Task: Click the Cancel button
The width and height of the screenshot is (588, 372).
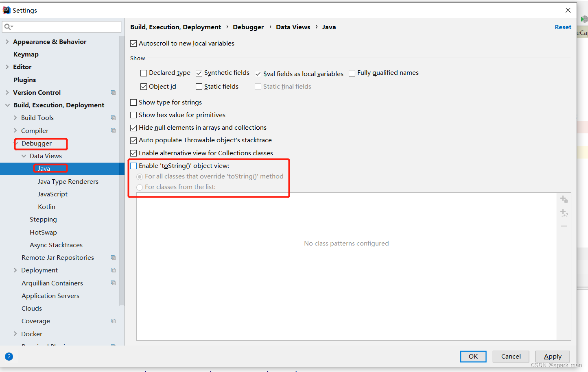Action: click(x=511, y=357)
